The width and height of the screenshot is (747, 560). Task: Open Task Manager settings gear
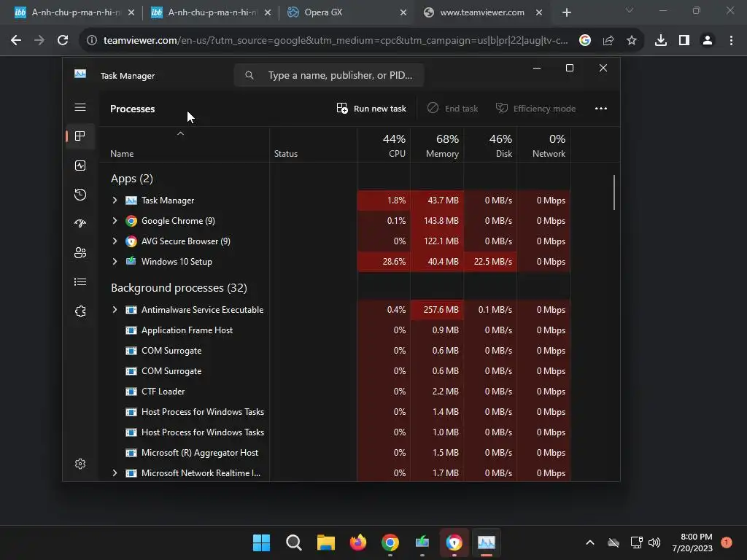tap(80, 464)
